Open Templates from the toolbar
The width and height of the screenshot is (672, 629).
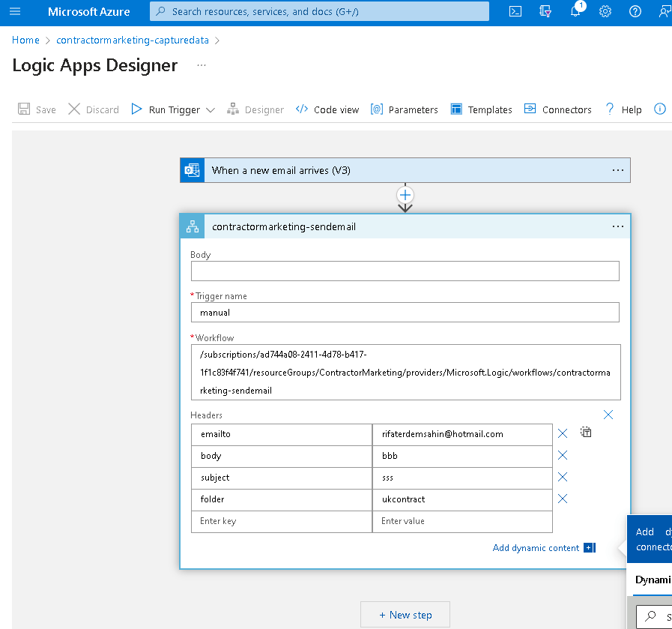point(481,109)
